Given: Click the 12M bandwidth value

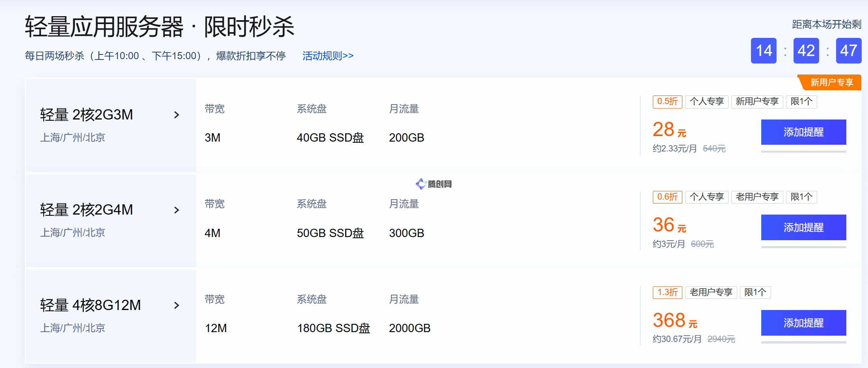Looking at the screenshot, I should 216,328.
